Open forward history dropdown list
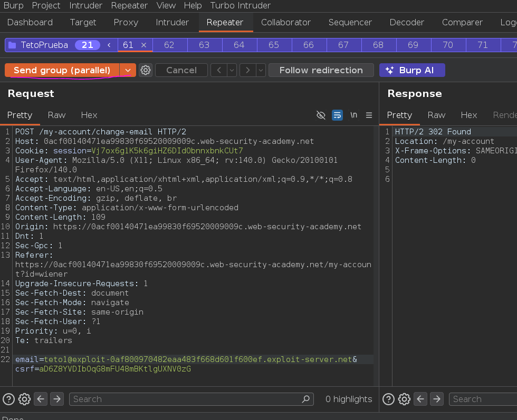The image size is (517, 420). point(261,70)
